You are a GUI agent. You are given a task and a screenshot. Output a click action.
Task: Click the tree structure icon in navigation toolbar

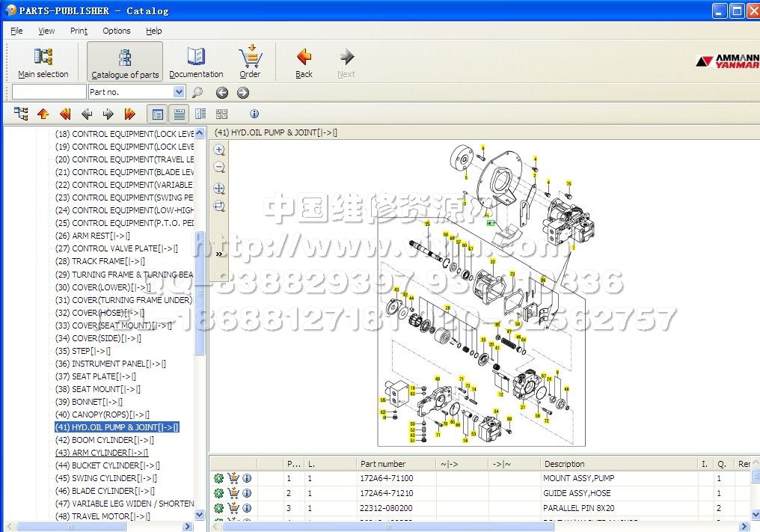tap(21, 114)
